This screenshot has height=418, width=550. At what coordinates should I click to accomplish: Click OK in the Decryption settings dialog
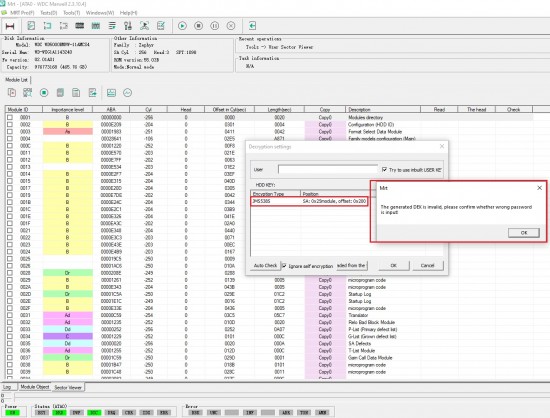tap(394, 265)
